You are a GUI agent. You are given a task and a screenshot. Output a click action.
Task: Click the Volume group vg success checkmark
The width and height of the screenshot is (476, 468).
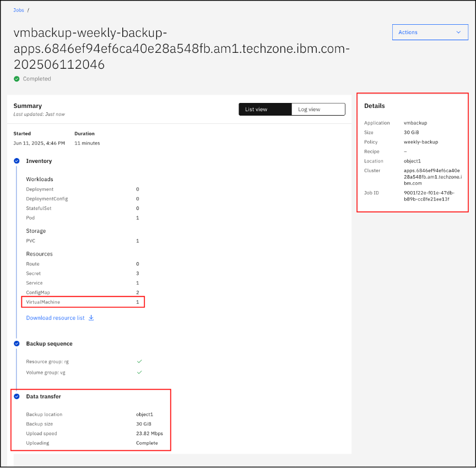[139, 372]
